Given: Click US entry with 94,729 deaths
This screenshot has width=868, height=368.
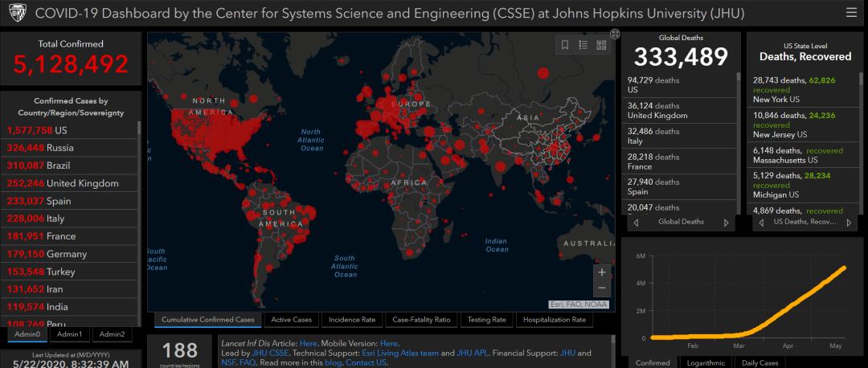Looking at the screenshot, I should [679, 84].
